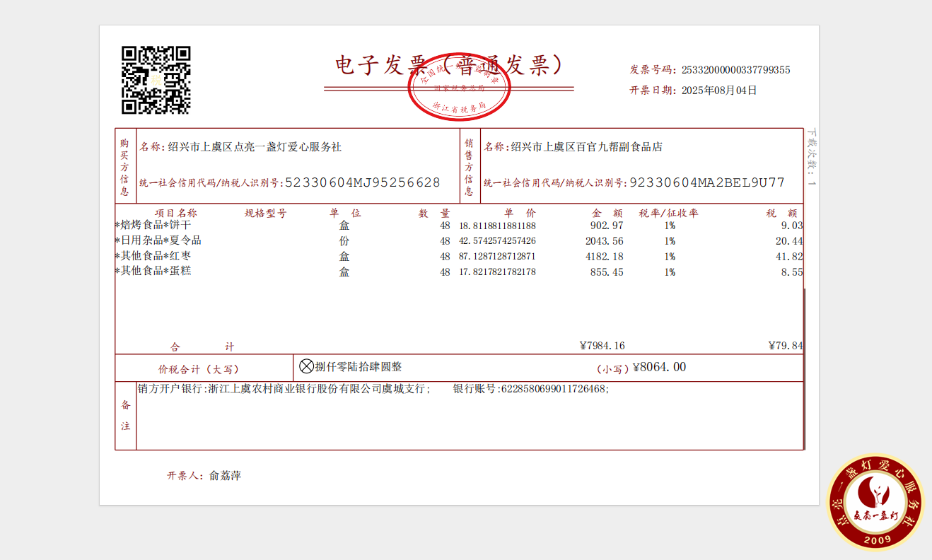Click the 数量 column header
This screenshot has width=932, height=560.
[x=434, y=213]
